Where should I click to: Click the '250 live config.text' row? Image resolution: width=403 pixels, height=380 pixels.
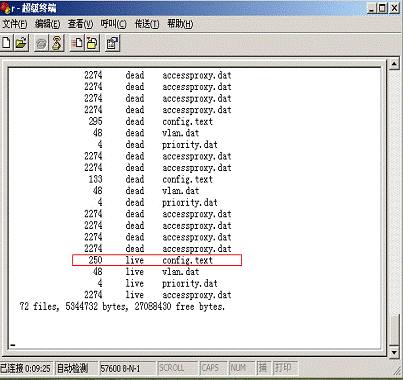(157, 260)
